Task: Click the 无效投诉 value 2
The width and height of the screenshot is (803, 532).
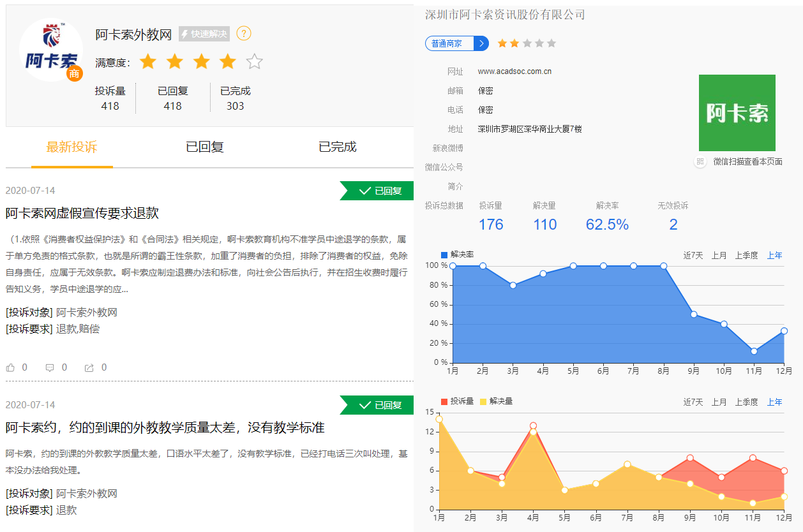Action: coord(673,225)
